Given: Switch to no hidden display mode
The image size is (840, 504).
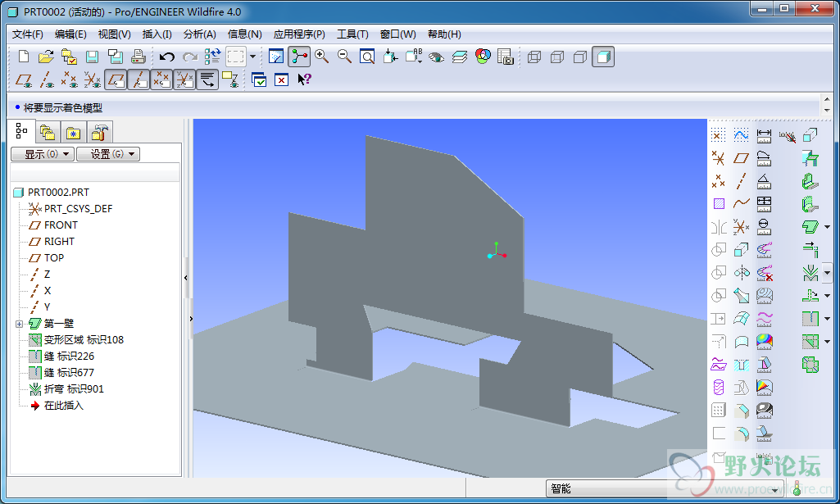Looking at the screenshot, I should point(580,57).
